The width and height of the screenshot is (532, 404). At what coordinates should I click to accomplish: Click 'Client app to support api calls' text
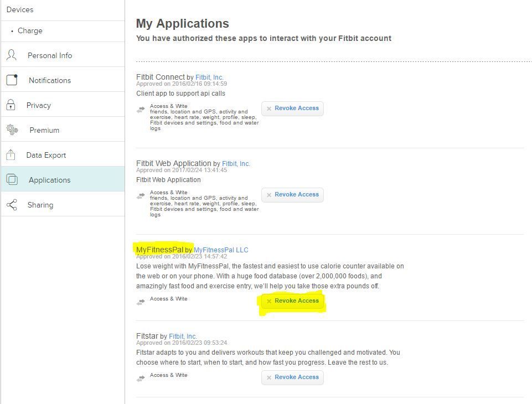180,94
